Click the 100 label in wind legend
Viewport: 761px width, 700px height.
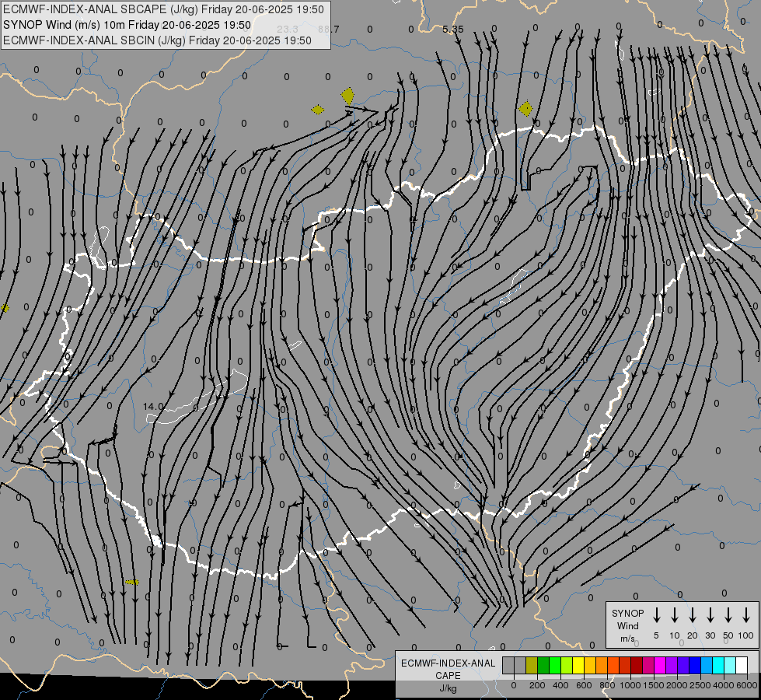click(x=746, y=635)
